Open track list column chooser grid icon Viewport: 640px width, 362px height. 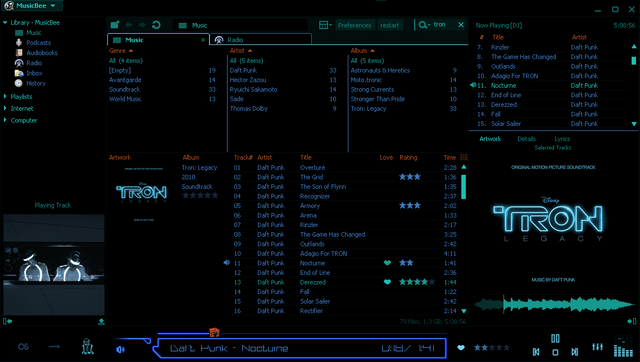tap(464, 158)
